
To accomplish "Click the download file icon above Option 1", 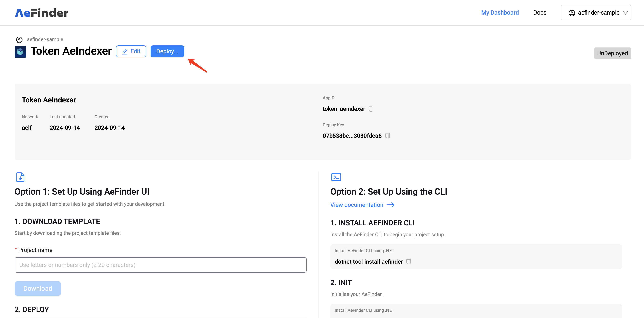I will 20,177.
